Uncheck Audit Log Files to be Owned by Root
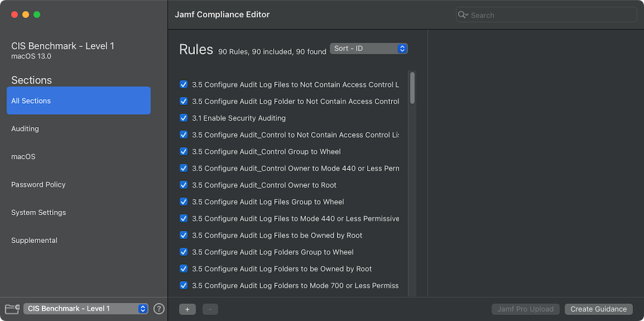The image size is (644, 321). pyautogui.click(x=184, y=235)
